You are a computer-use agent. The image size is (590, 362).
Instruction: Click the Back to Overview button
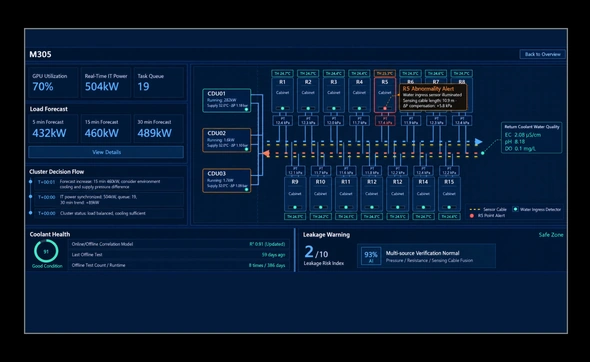click(x=542, y=54)
